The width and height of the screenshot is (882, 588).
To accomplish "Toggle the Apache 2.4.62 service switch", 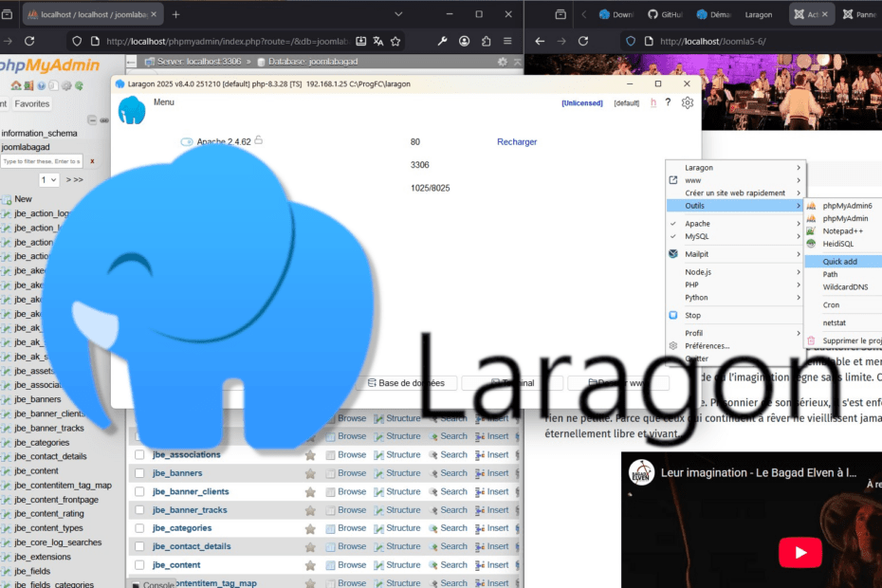I will [x=187, y=142].
